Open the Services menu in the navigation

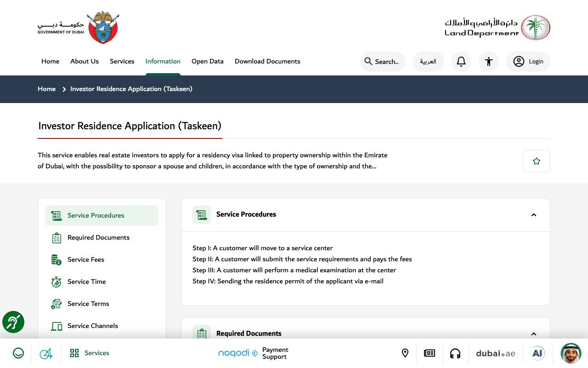click(122, 62)
